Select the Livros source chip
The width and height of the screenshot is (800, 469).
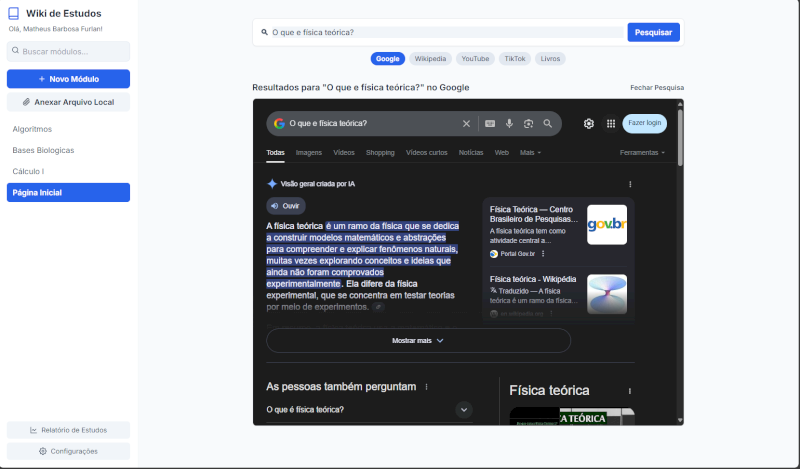(x=550, y=59)
